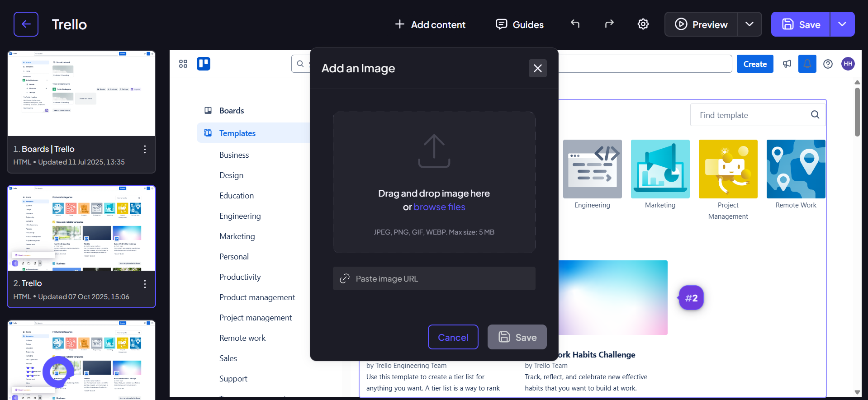Expand the Save options dropdown arrow

tap(842, 24)
